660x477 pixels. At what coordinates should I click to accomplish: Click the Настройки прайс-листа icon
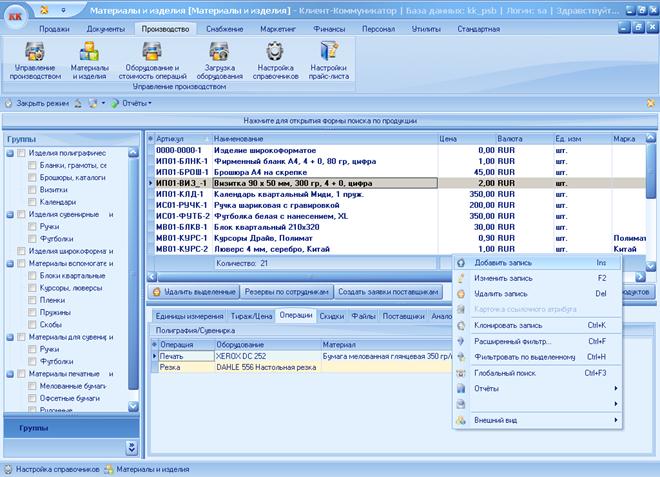pyautogui.click(x=329, y=52)
